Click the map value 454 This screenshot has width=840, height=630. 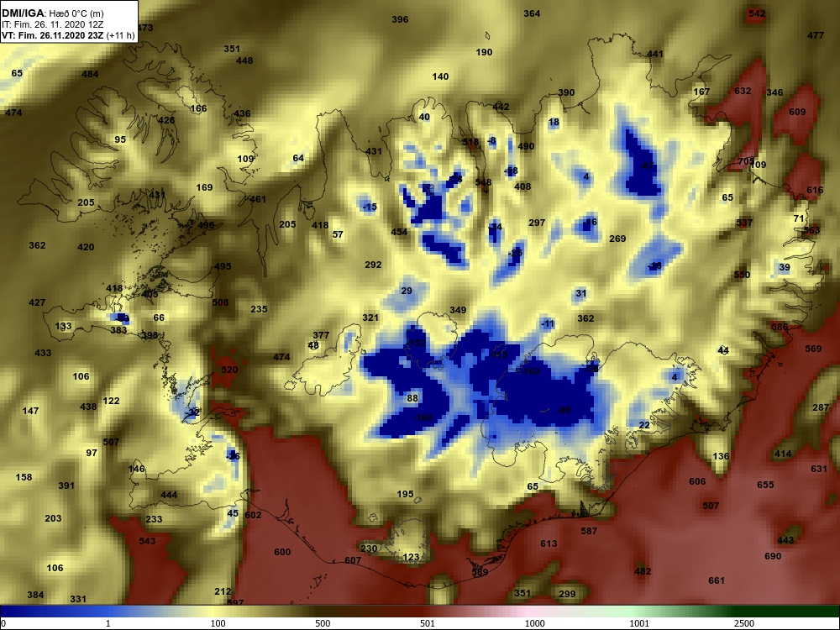(399, 232)
